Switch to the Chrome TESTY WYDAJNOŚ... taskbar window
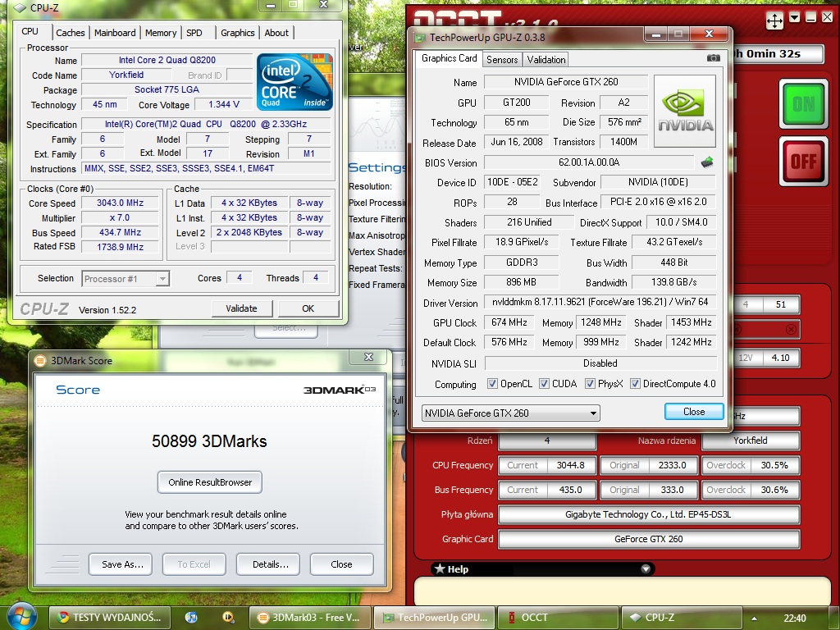Screen dimensions: 840x630 coord(110,617)
